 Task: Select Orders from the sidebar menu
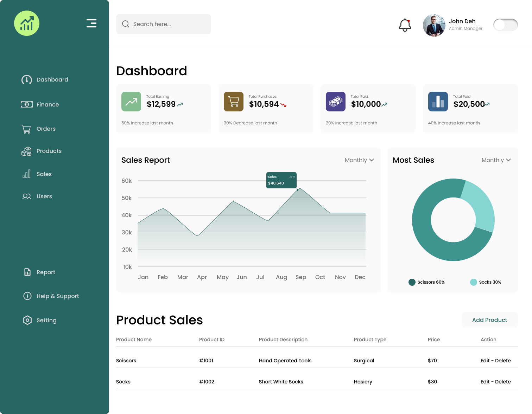coord(46,129)
